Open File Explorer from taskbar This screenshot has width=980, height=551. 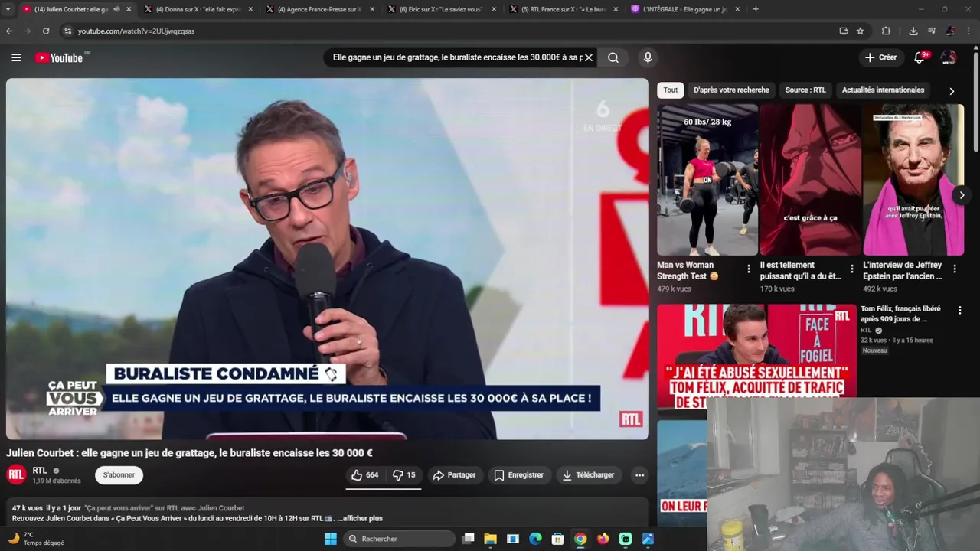point(491,539)
